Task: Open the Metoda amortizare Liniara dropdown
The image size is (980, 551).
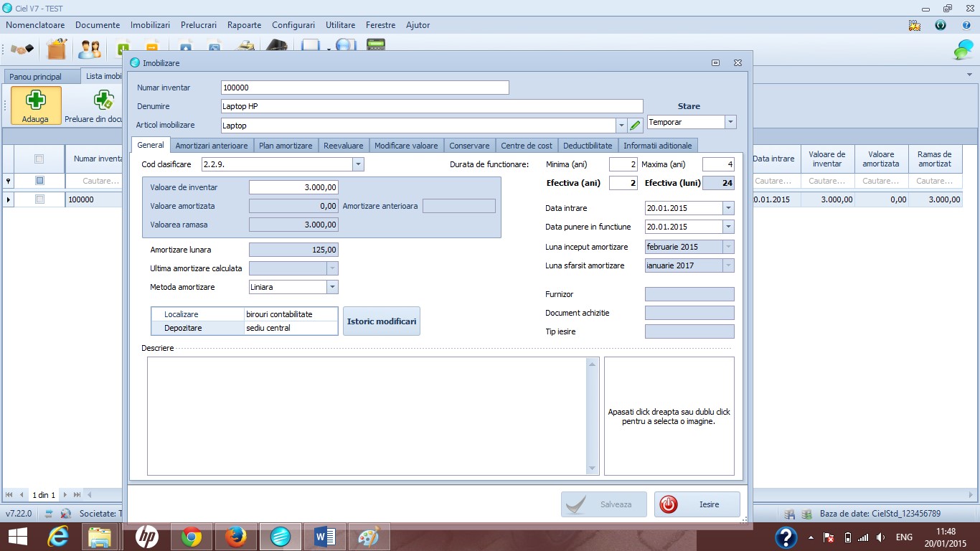Action: coord(332,287)
